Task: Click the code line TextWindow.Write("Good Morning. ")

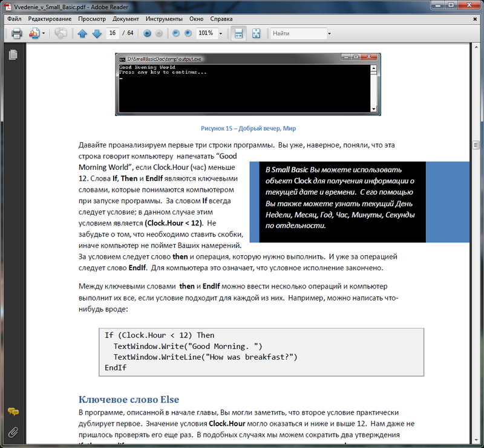Action: (188, 346)
